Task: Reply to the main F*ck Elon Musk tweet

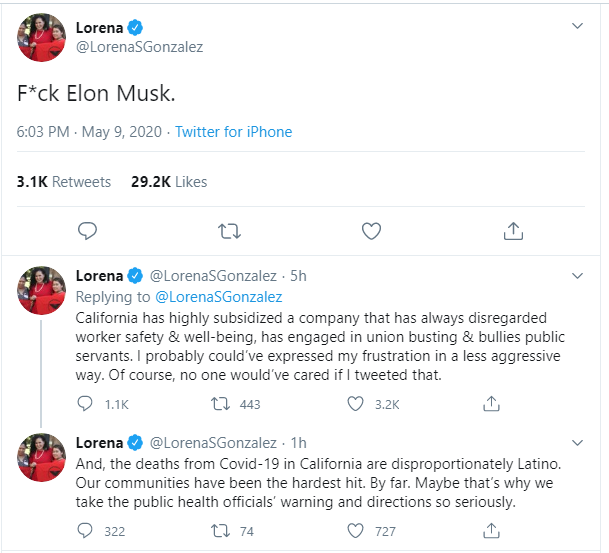Action: (x=87, y=232)
